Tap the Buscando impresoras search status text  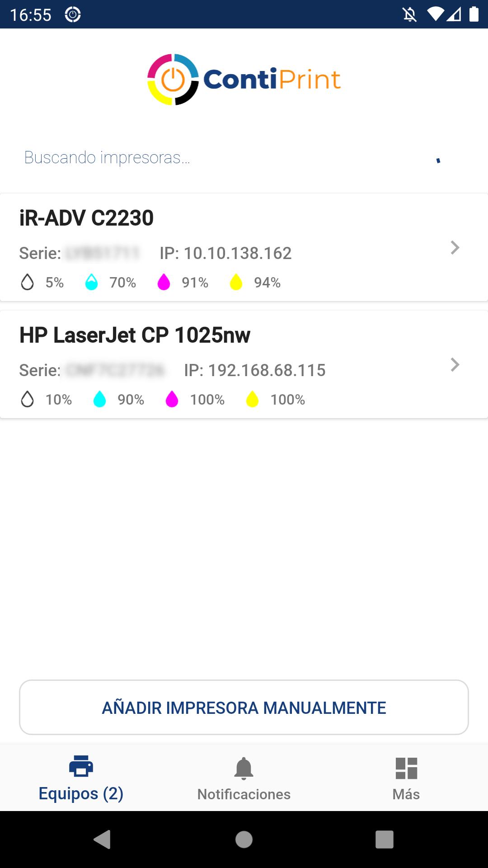[x=107, y=157]
